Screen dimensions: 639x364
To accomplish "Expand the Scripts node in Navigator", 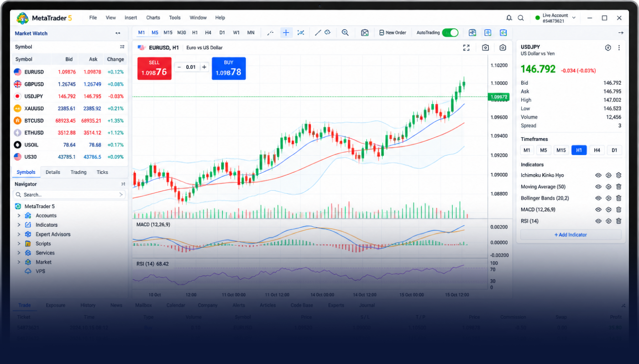I will (x=19, y=244).
